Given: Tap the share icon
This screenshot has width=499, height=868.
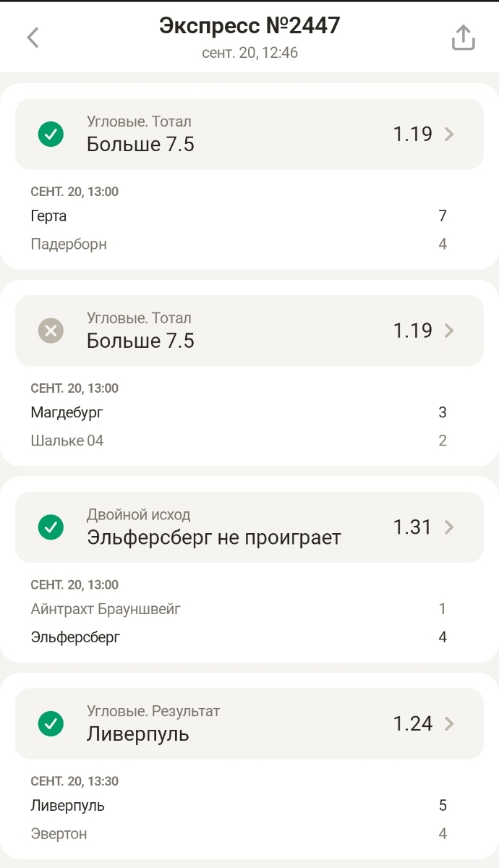Looking at the screenshot, I should click(463, 38).
